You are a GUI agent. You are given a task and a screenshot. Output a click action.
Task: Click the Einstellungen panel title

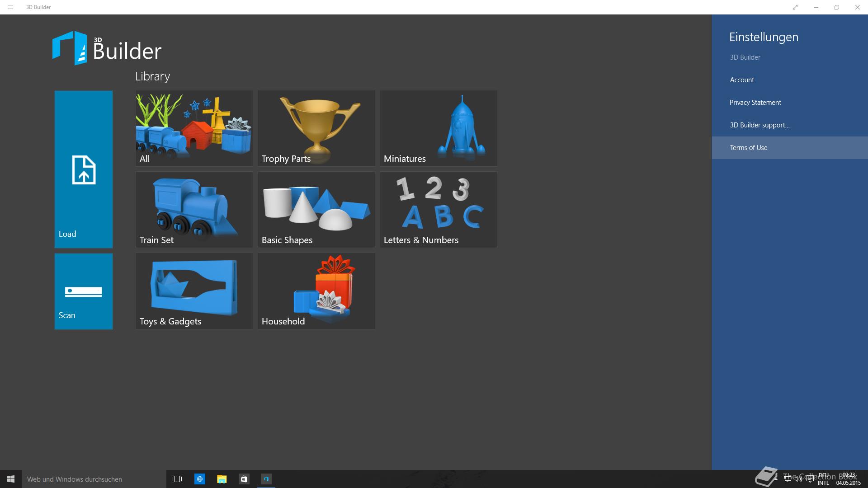click(764, 37)
